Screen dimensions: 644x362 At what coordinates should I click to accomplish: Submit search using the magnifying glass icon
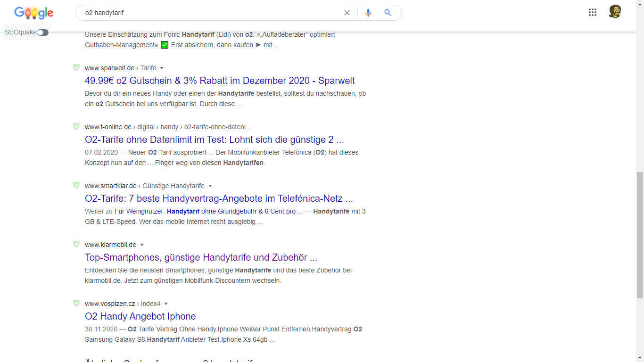click(x=388, y=13)
